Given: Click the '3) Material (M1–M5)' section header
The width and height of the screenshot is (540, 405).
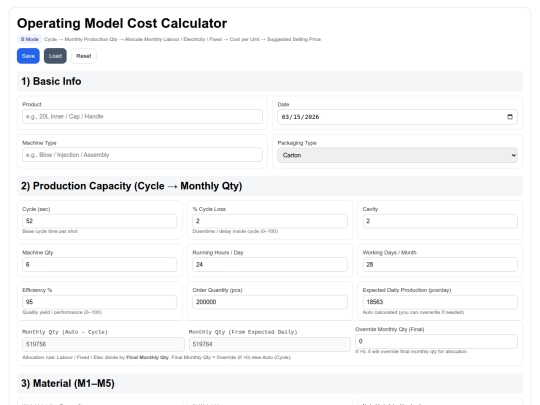Looking at the screenshot, I should pyautogui.click(x=270, y=384).
